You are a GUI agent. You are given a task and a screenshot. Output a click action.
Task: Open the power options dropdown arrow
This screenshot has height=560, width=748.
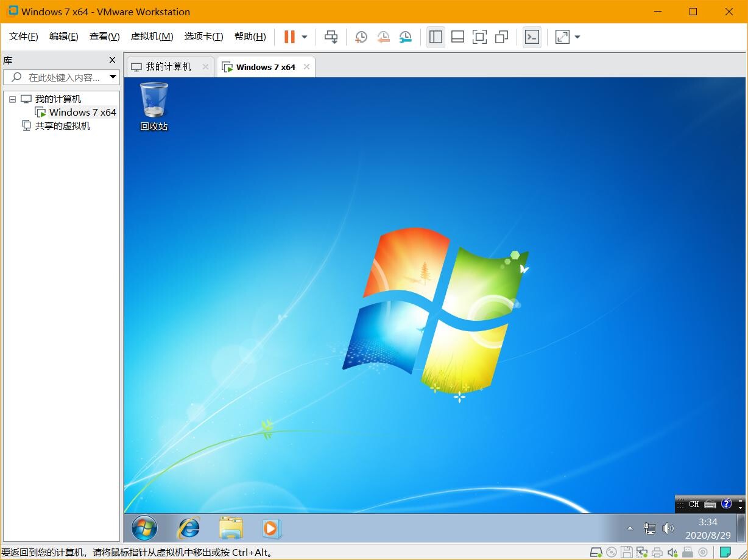coord(305,37)
